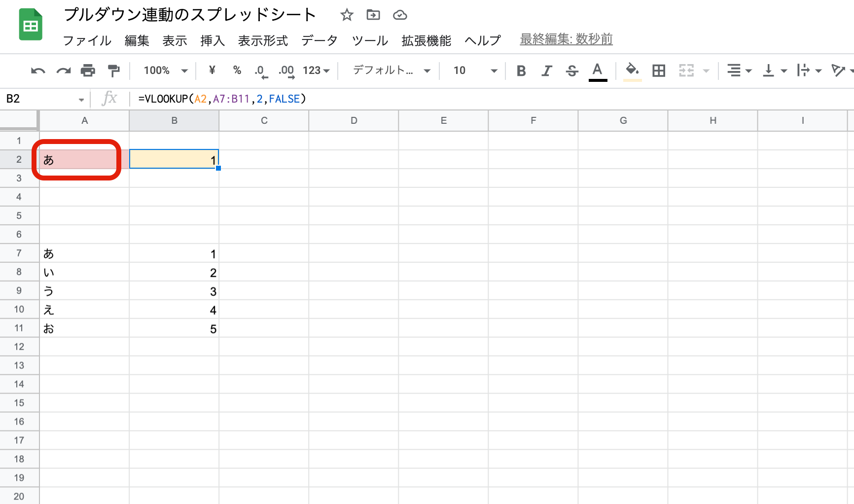Select cell A8 containing い
The width and height of the screenshot is (854, 504).
point(84,272)
